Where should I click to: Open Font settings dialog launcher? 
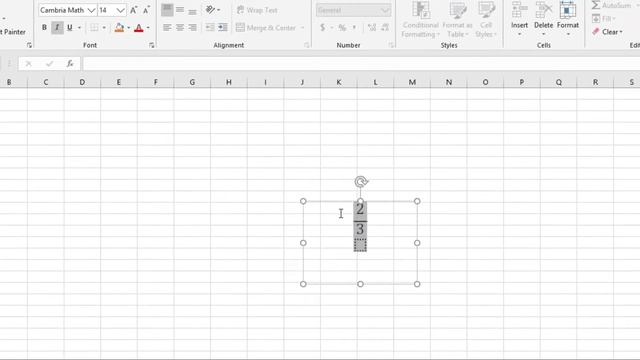point(151,45)
